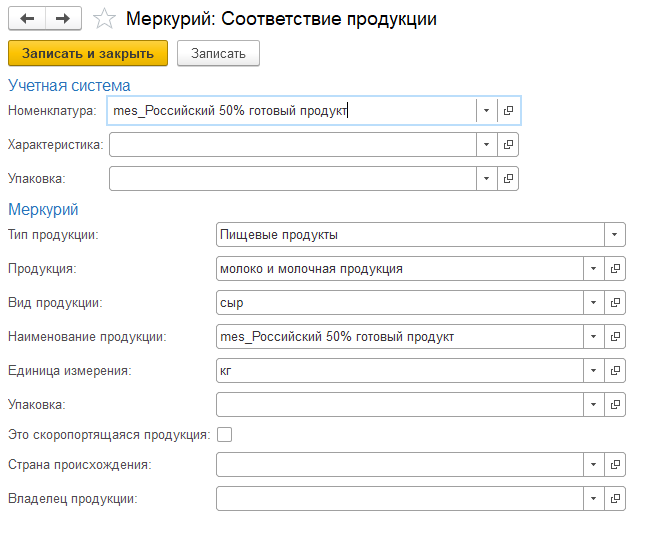Open Единица измерения item via open icon

[x=616, y=371]
